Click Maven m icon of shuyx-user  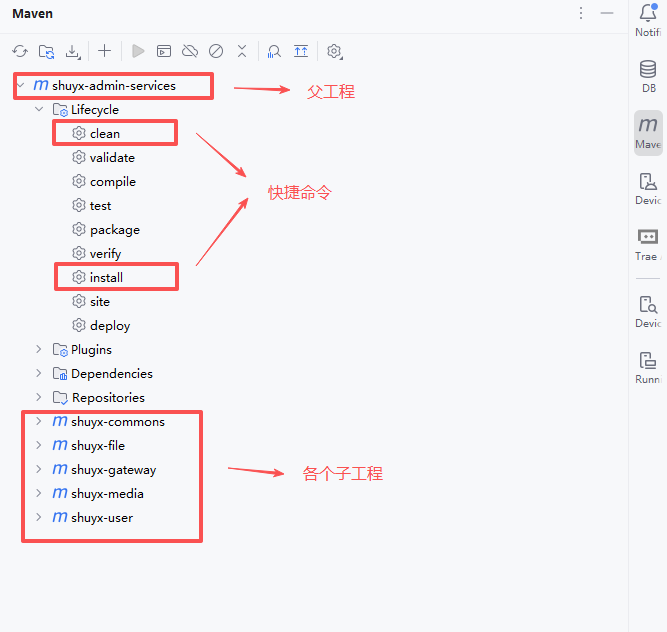point(60,517)
